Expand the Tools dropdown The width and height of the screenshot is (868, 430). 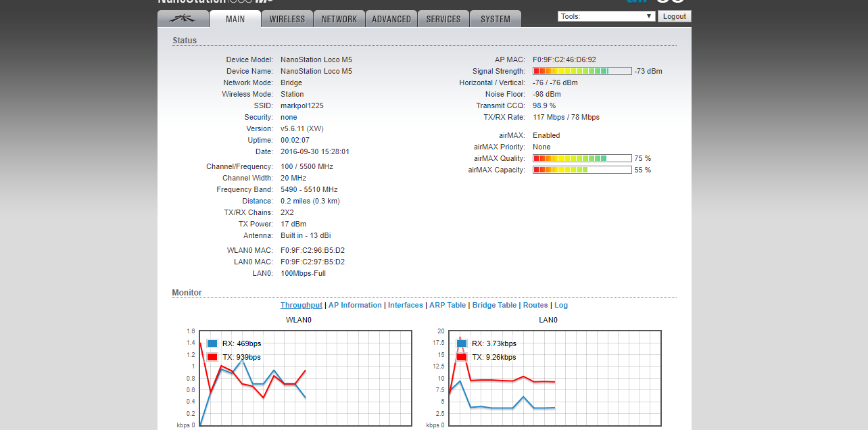point(606,16)
